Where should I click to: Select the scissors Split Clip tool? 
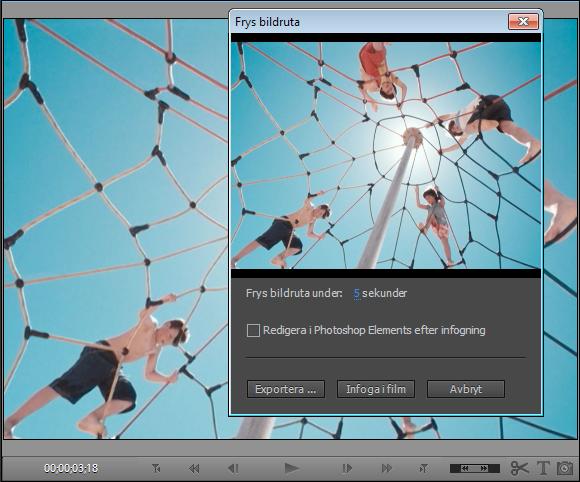[x=519, y=468]
